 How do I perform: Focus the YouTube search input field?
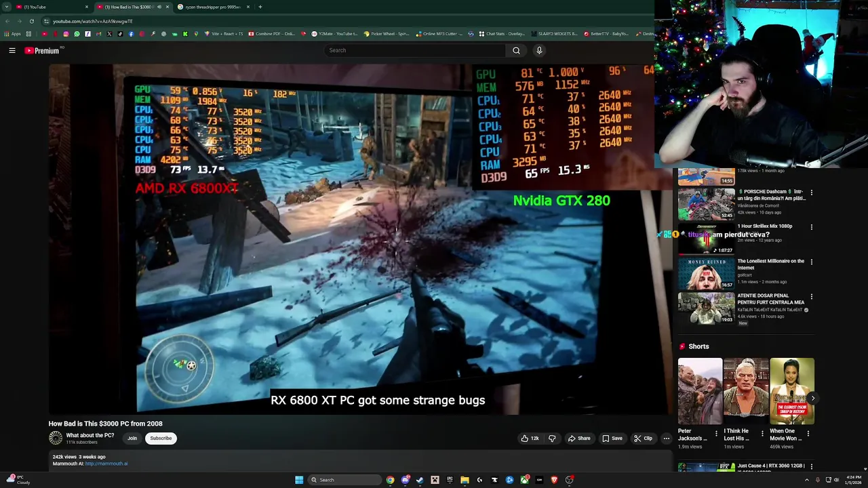415,50
